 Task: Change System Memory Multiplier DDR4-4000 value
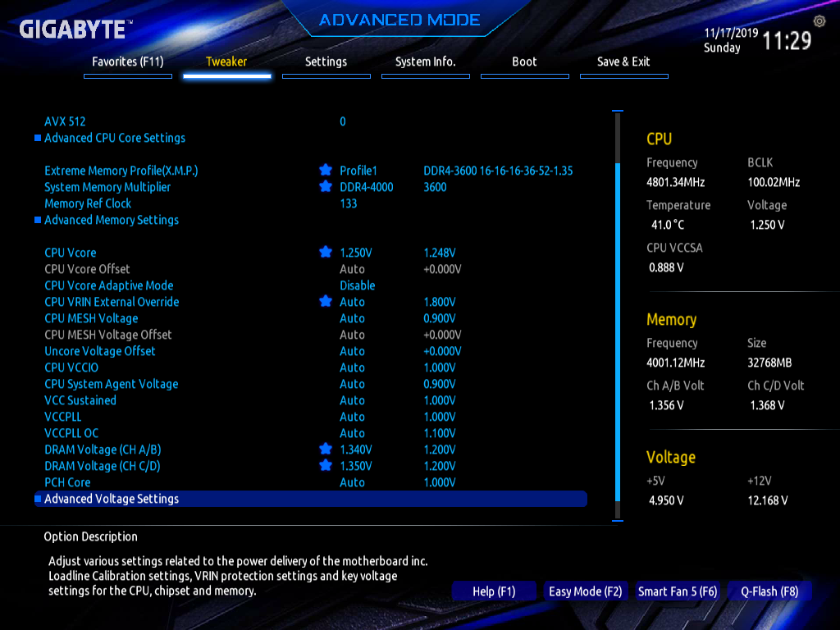click(x=367, y=187)
